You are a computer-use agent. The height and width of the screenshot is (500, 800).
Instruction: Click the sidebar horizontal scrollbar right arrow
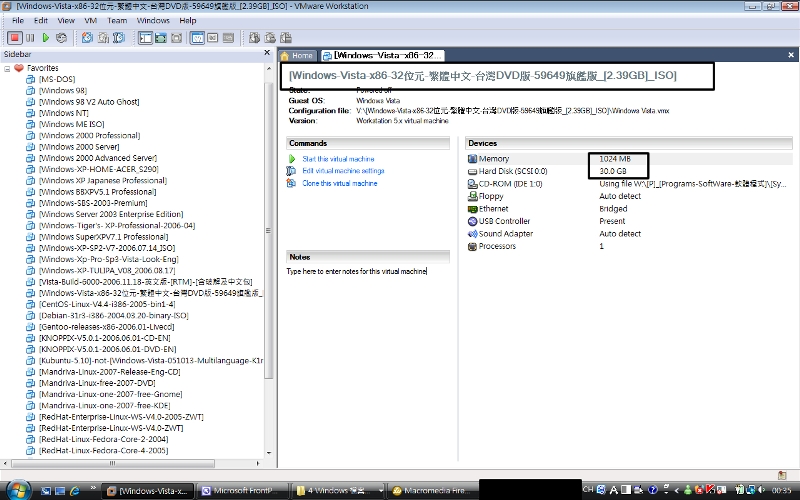[x=258, y=463]
